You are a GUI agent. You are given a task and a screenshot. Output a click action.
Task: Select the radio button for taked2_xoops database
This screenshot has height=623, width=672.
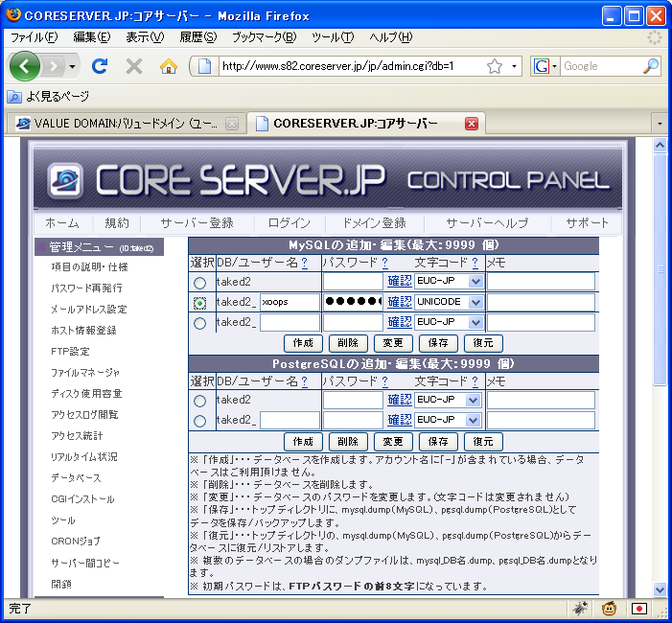[x=199, y=303]
